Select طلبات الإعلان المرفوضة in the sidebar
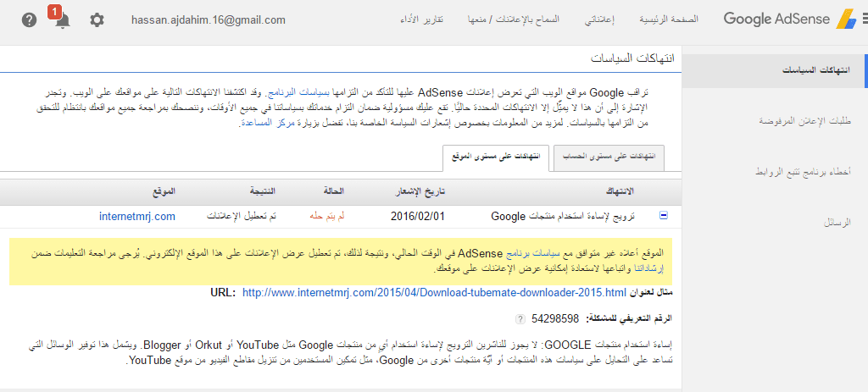This screenshot has width=868, height=392. pyautogui.click(x=805, y=120)
